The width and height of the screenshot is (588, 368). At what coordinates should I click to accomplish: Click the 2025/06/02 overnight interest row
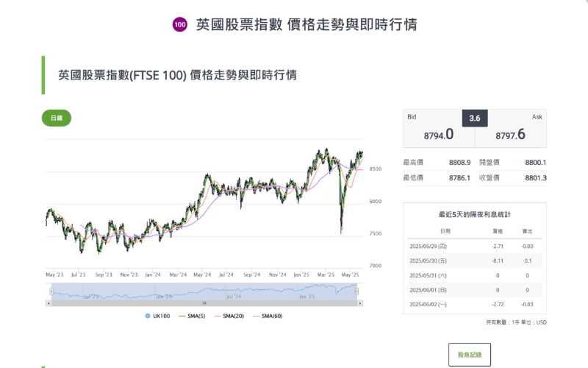tap(474, 304)
